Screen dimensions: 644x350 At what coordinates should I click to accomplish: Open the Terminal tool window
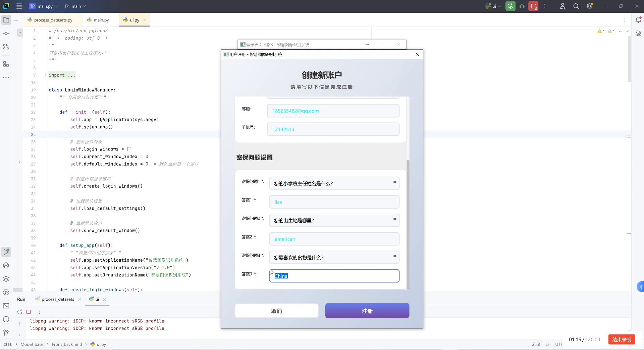click(x=6, y=306)
